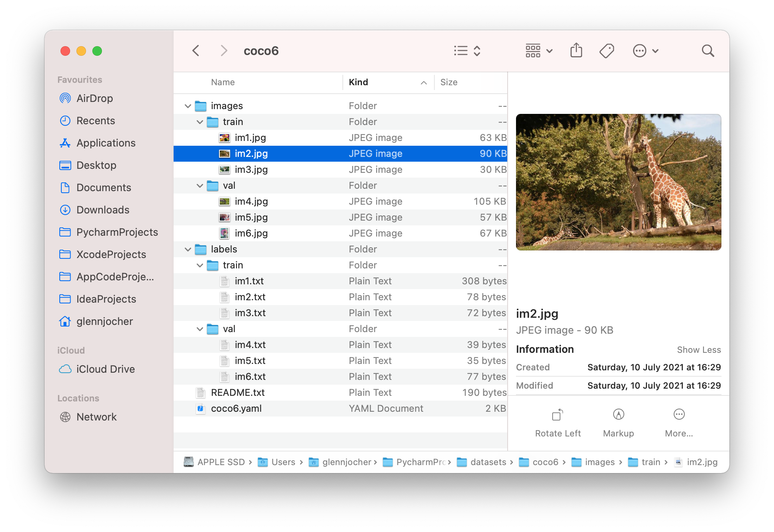Click the giraffe preview thumbnail
Viewport: 774px width, 532px height.
point(618,182)
